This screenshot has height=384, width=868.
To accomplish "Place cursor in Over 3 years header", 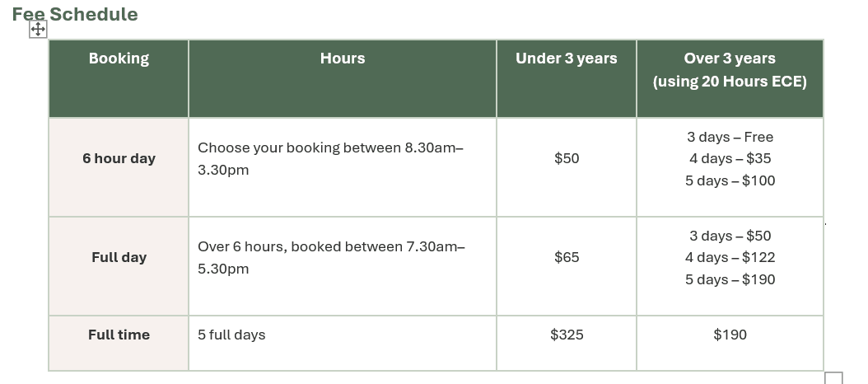I will [730, 59].
